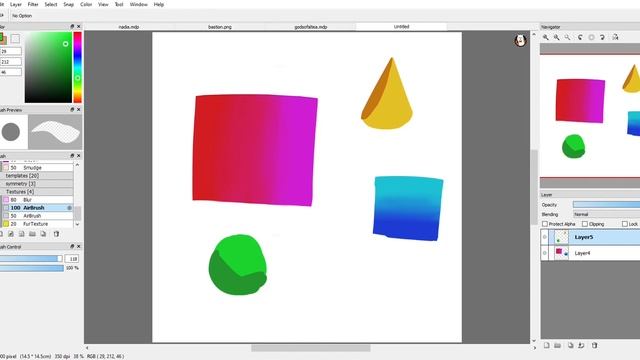
Task: Add new layer in Layer panel
Action: coord(547,345)
